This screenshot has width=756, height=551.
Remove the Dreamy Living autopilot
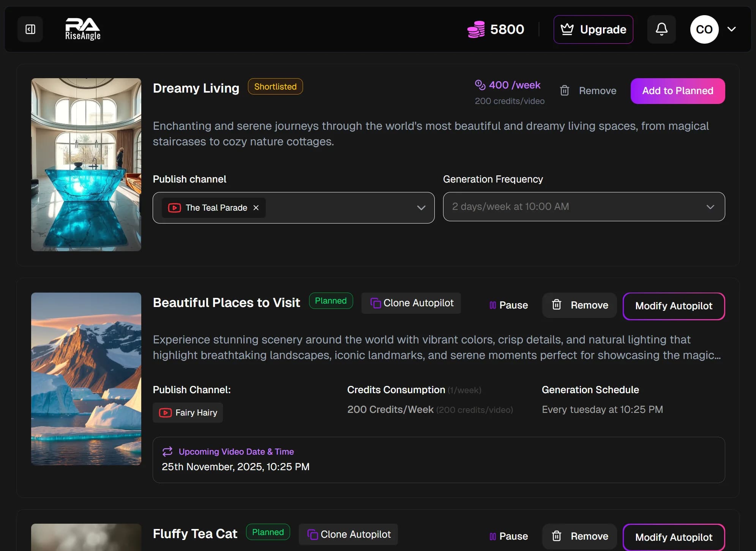tap(588, 91)
